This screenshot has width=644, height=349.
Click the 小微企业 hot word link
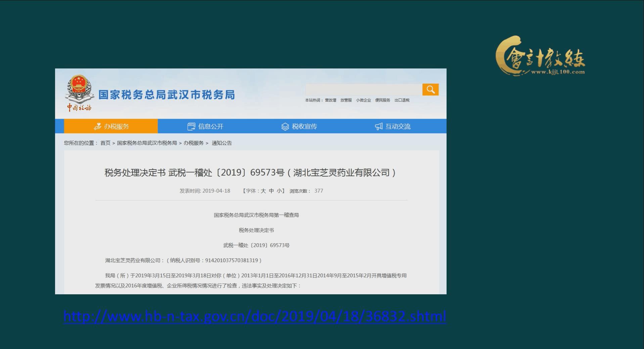click(x=364, y=100)
